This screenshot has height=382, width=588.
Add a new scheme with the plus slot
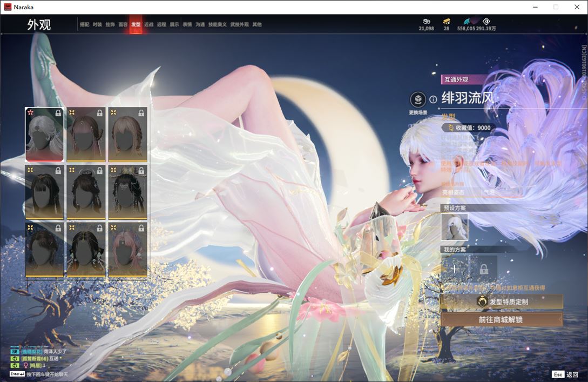pyautogui.click(x=455, y=269)
